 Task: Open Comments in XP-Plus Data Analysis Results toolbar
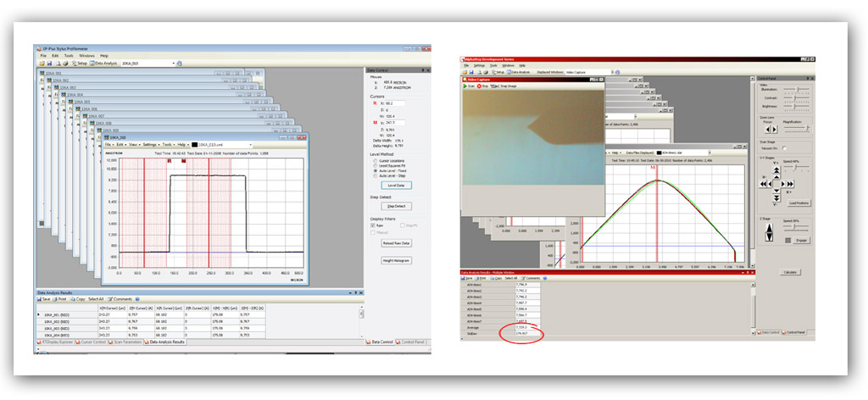[120, 299]
